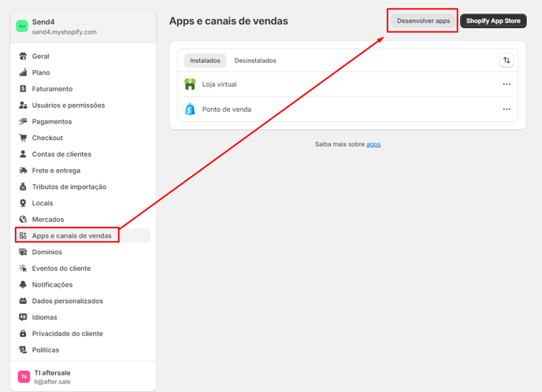Open the Faturamento section
The width and height of the screenshot is (542, 392).
pos(83,89)
